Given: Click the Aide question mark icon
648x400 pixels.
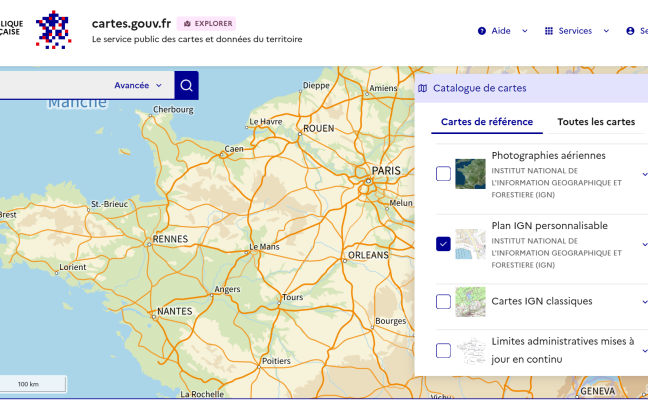Looking at the screenshot, I should coord(482,31).
